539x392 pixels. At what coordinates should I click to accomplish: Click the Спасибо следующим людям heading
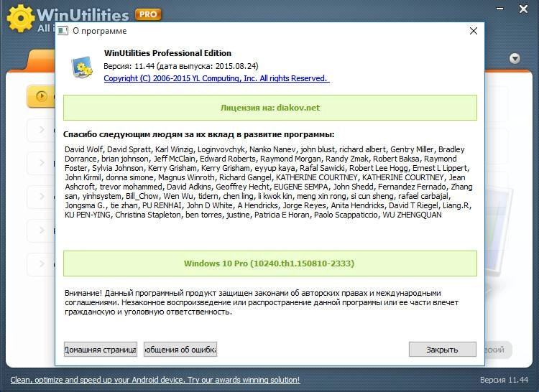[198, 134]
